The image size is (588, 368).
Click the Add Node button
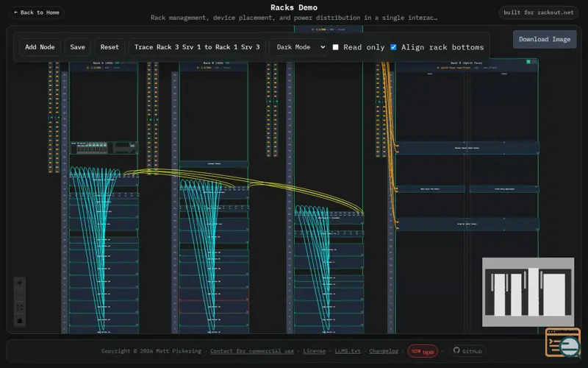(40, 47)
